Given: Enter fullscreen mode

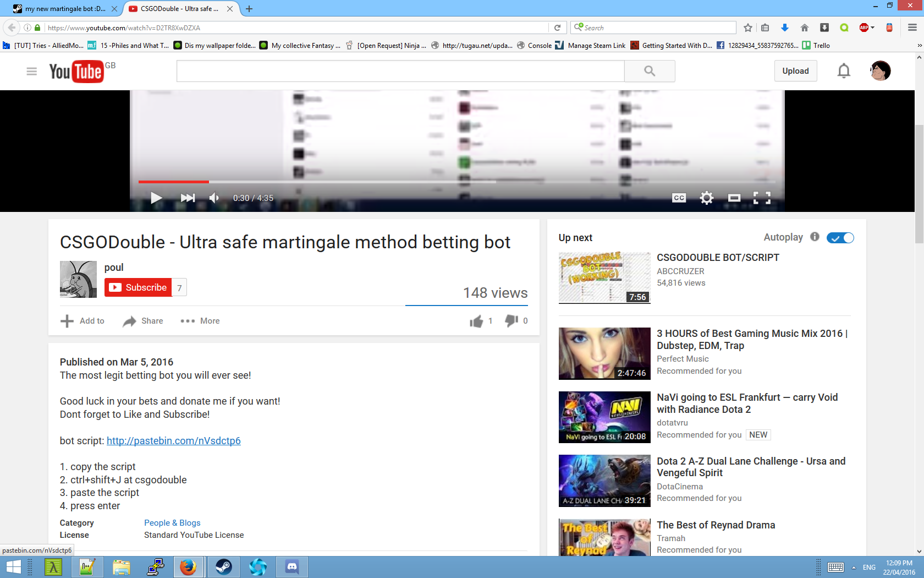Looking at the screenshot, I should [762, 198].
